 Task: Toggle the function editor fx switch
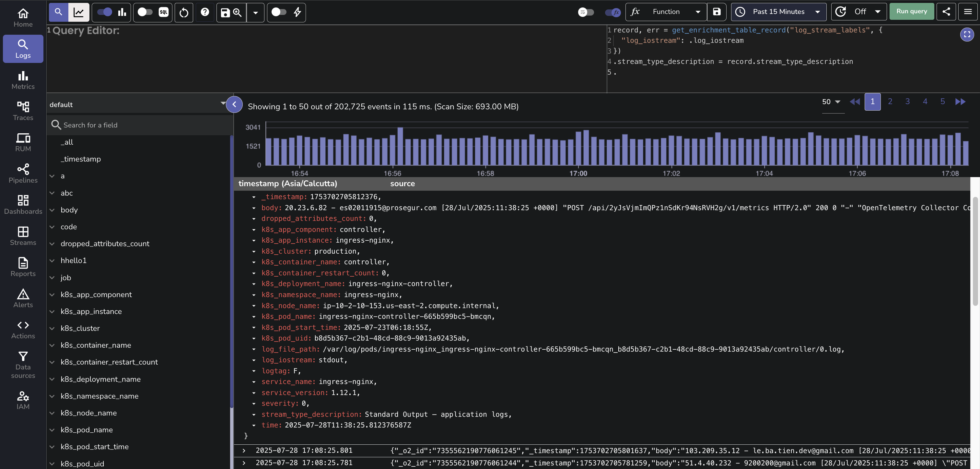click(612, 12)
